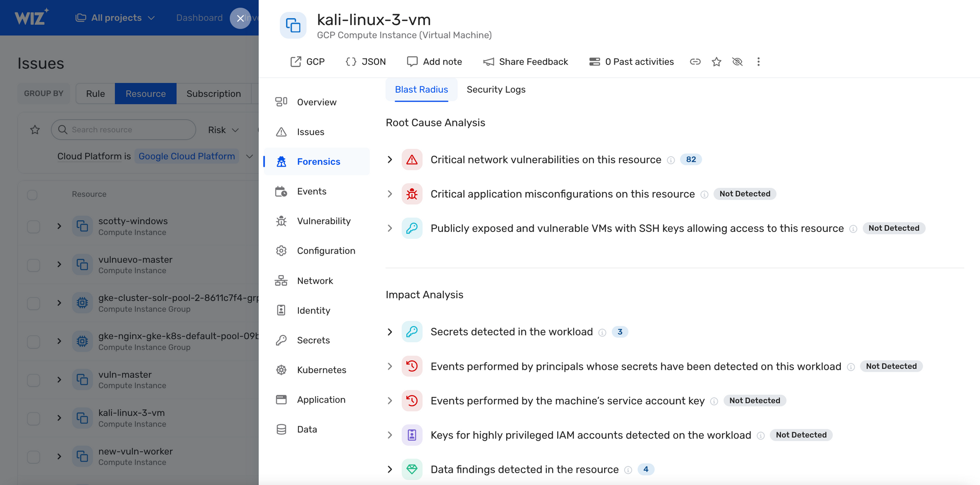The image size is (980, 485).
Task: Select Forensics in side navigation
Action: (x=317, y=161)
